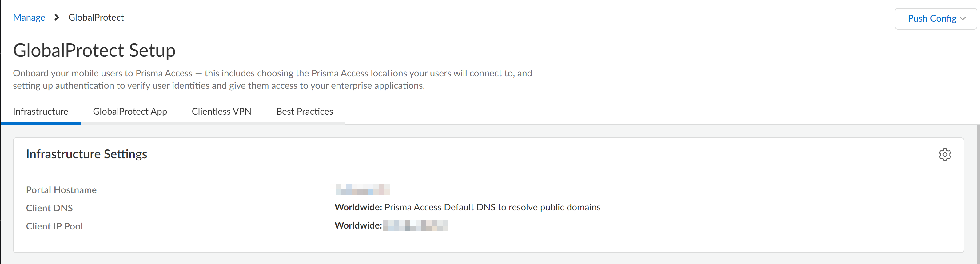Image resolution: width=980 pixels, height=264 pixels.
Task: Click the Client IP Pool label
Action: coord(54,226)
